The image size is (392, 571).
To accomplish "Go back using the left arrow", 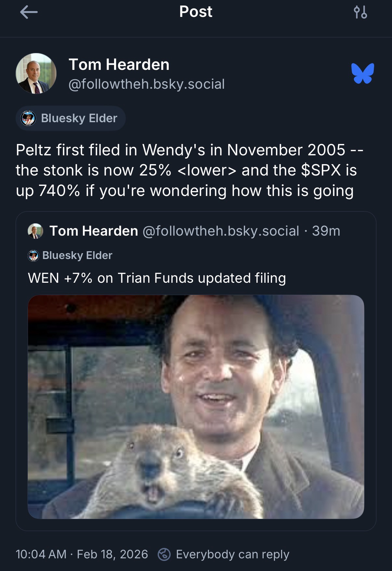I will [29, 12].
